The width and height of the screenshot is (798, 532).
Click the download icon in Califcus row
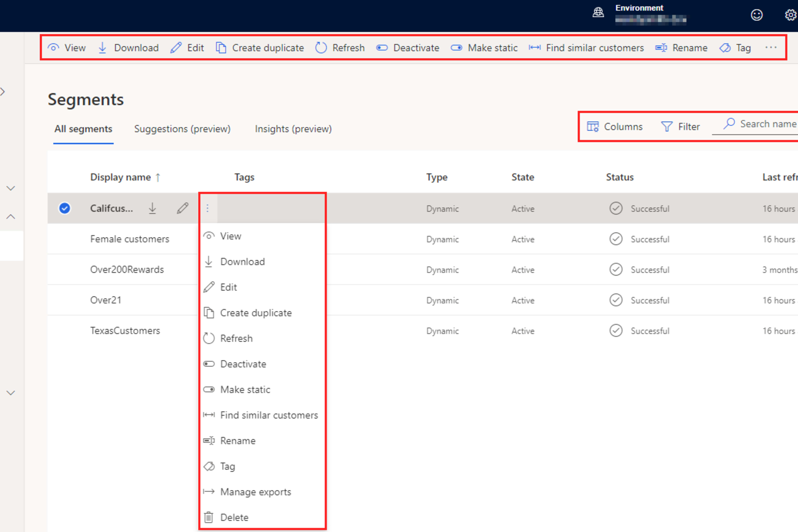pos(152,208)
